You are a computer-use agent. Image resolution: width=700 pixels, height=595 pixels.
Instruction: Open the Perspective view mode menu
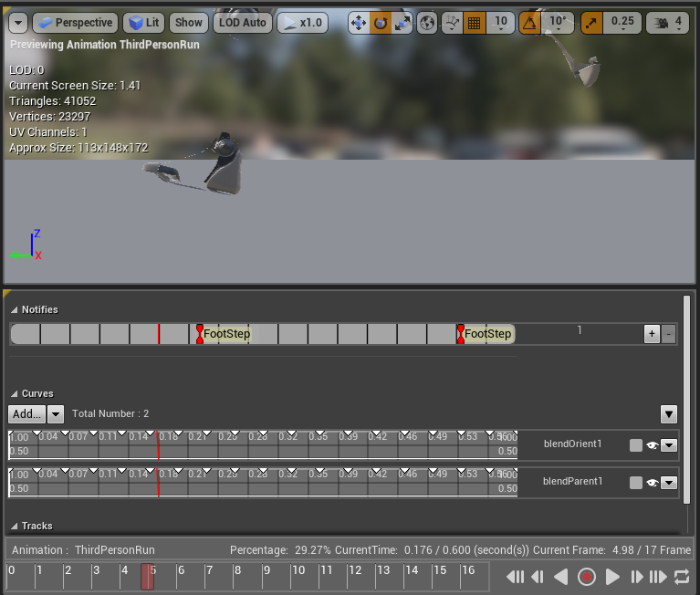[76, 23]
